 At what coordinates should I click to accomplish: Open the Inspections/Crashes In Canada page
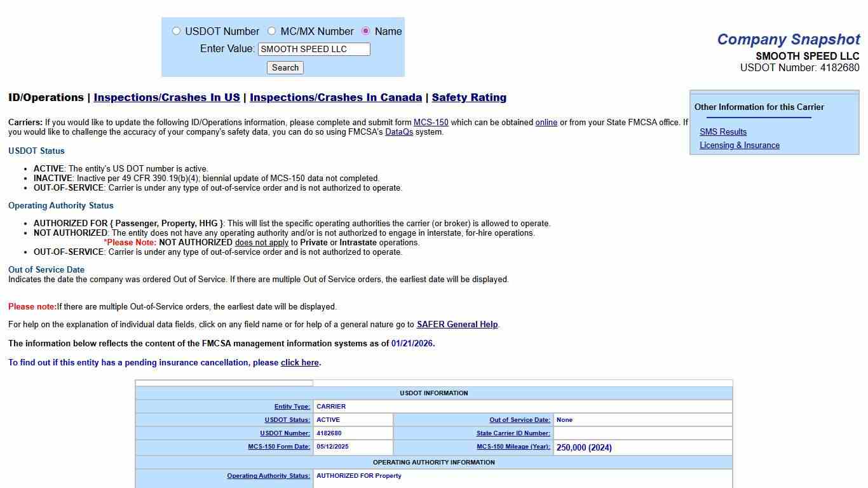coord(336,97)
